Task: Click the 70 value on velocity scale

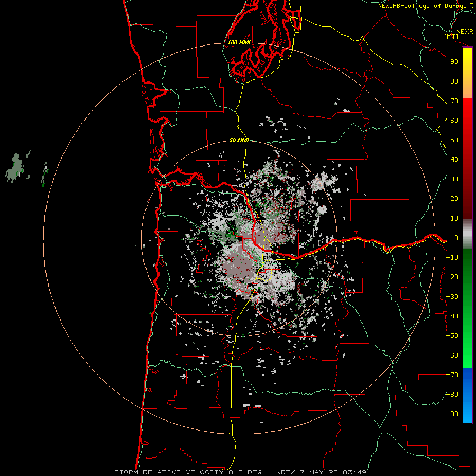Action: (x=454, y=101)
